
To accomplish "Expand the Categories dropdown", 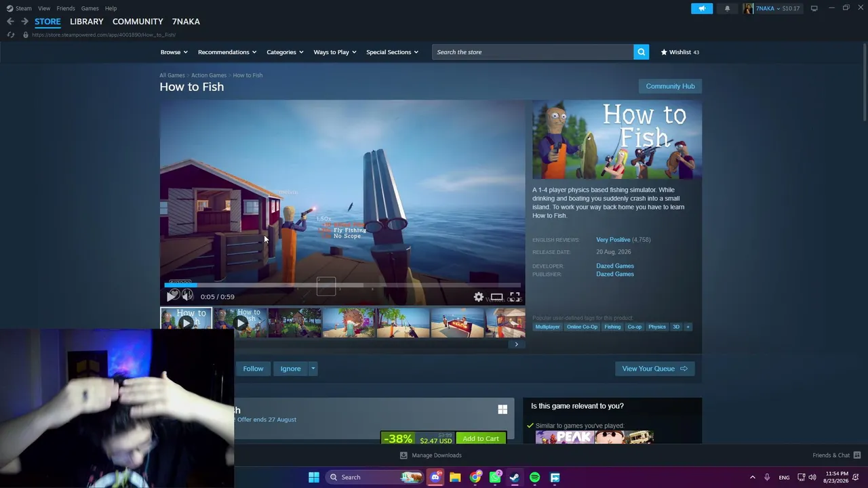I will (x=285, y=52).
